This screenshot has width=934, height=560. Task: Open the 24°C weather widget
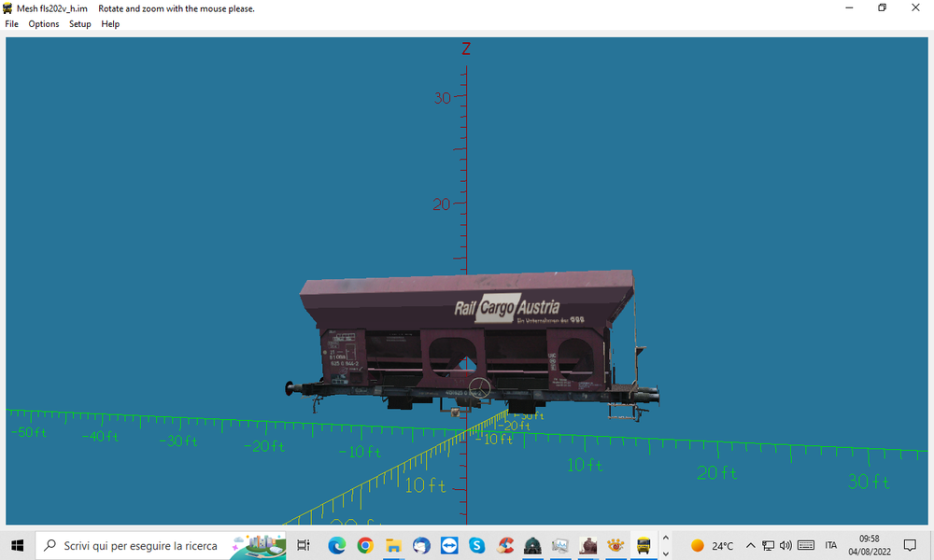pos(712,545)
